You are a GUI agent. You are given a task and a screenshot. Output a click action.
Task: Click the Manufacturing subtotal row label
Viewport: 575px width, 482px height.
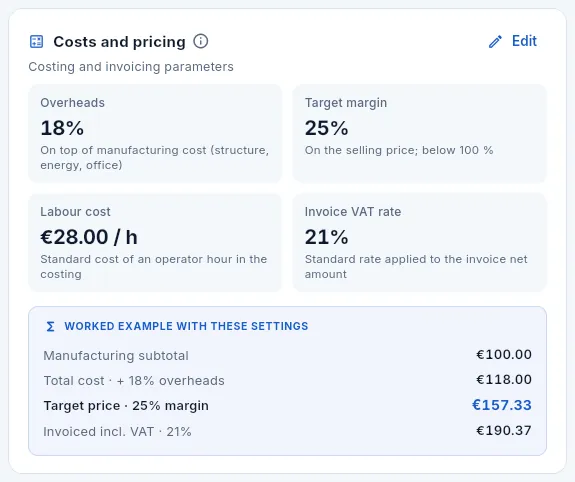point(116,356)
